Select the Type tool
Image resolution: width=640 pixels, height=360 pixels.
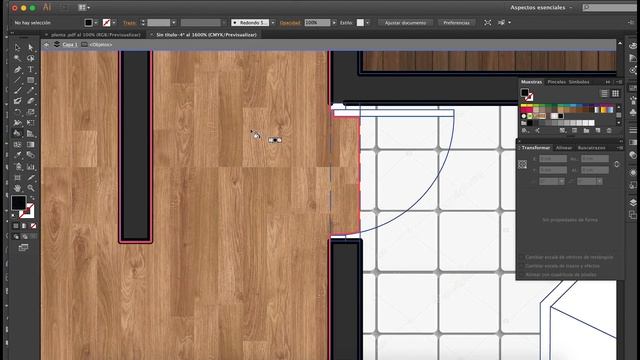click(x=31, y=69)
